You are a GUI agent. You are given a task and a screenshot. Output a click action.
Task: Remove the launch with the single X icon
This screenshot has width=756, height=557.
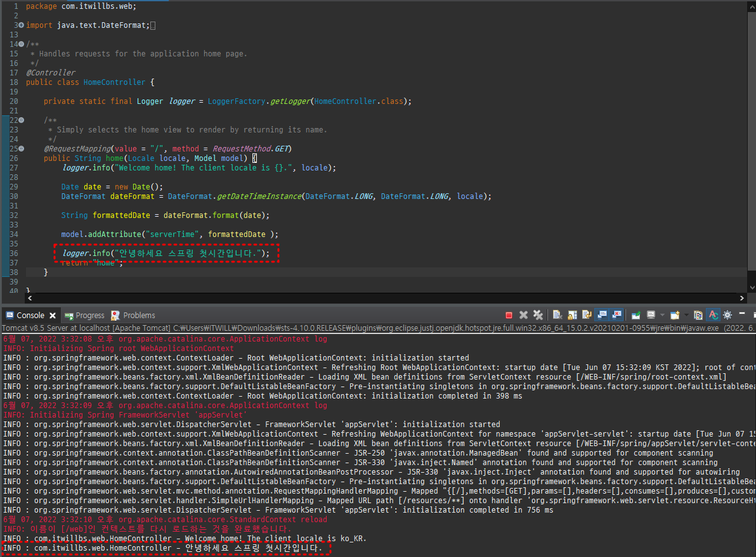524,315
